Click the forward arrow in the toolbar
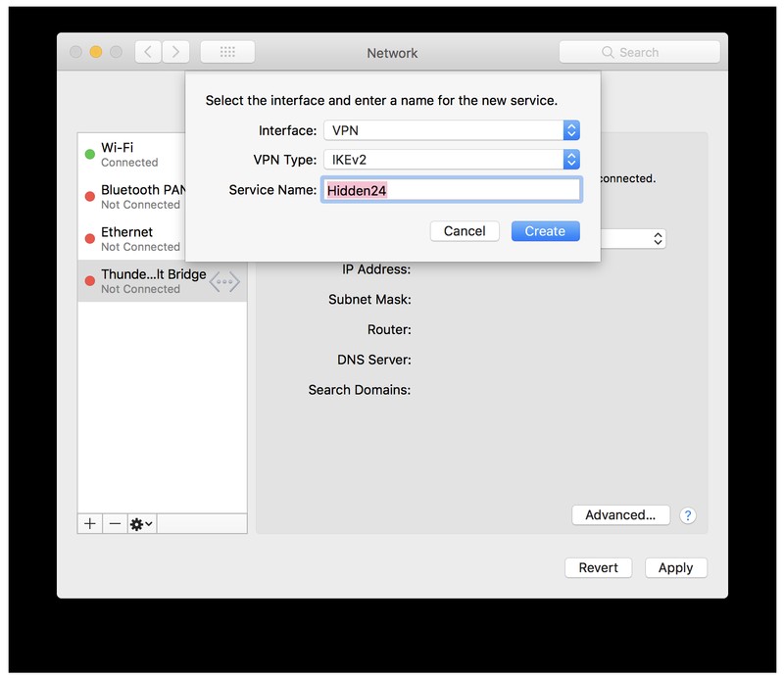 tap(175, 52)
